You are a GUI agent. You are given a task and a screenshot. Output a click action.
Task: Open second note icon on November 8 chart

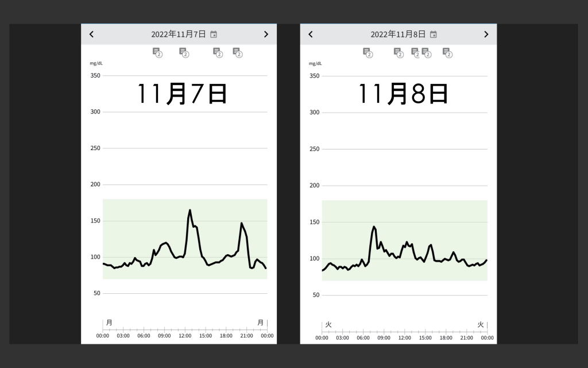pyautogui.click(x=399, y=52)
